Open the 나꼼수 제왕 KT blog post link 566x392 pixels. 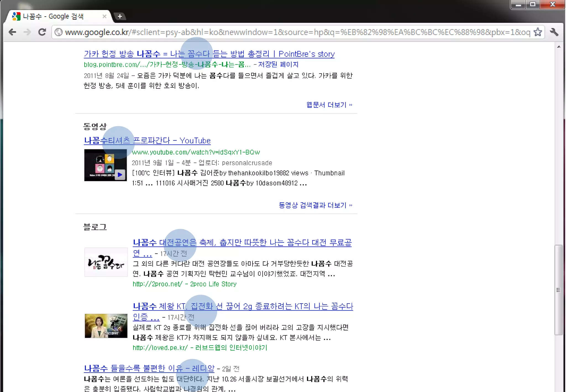click(x=243, y=306)
